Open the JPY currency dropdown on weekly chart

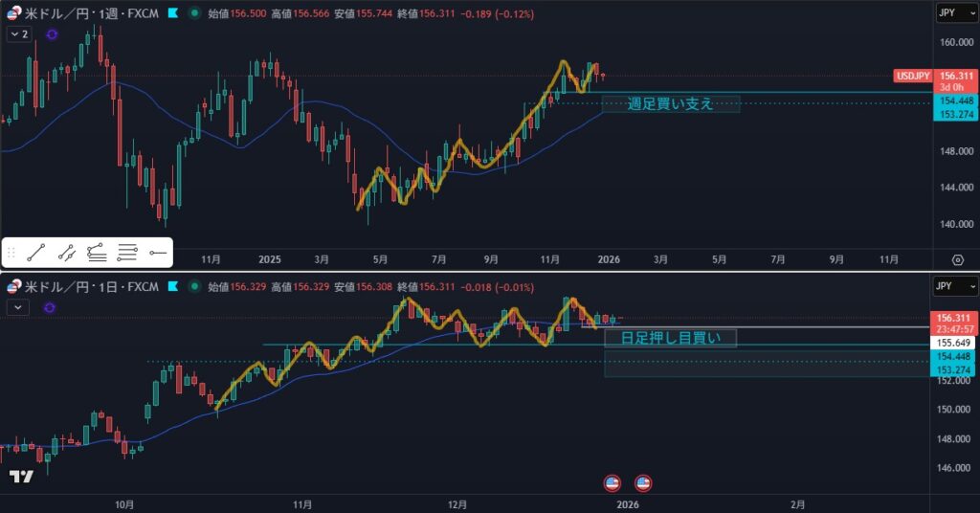coord(955,13)
